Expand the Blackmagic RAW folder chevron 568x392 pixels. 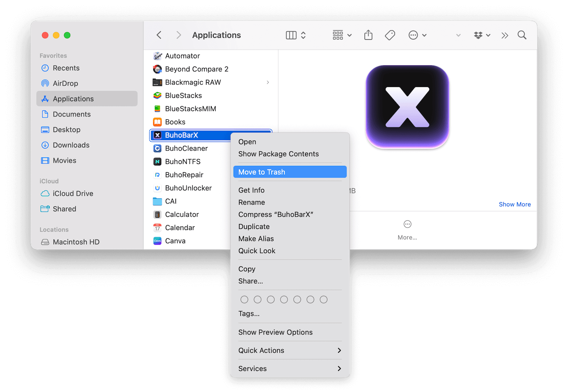[x=268, y=82]
